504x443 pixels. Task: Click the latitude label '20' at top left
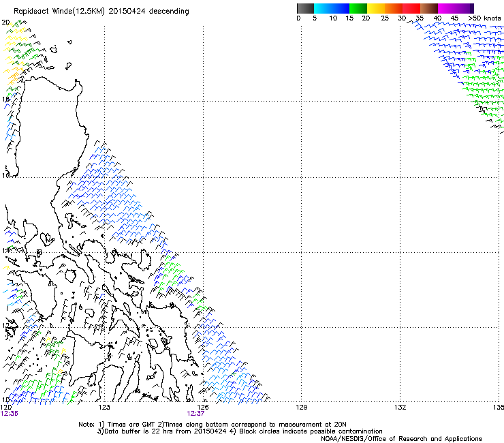(5, 22)
